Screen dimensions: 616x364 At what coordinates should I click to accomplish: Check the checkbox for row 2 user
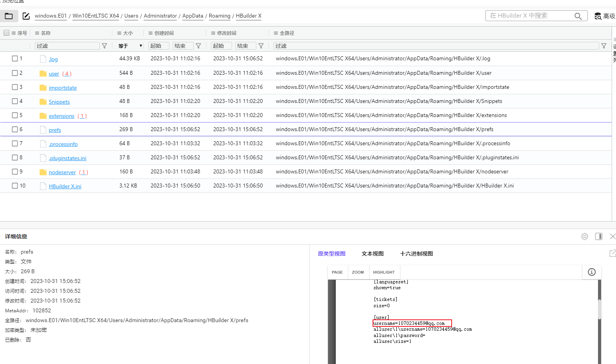point(15,73)
